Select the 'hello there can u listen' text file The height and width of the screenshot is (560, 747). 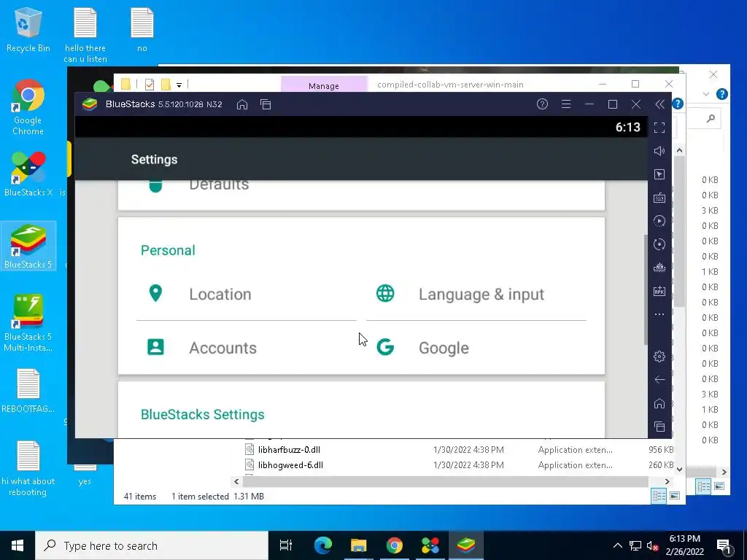[85, 35]
